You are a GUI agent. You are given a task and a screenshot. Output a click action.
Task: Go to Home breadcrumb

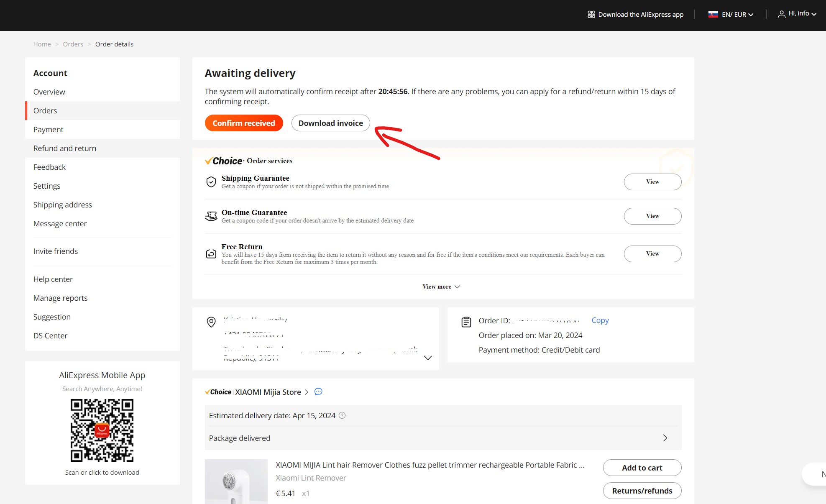42,44
